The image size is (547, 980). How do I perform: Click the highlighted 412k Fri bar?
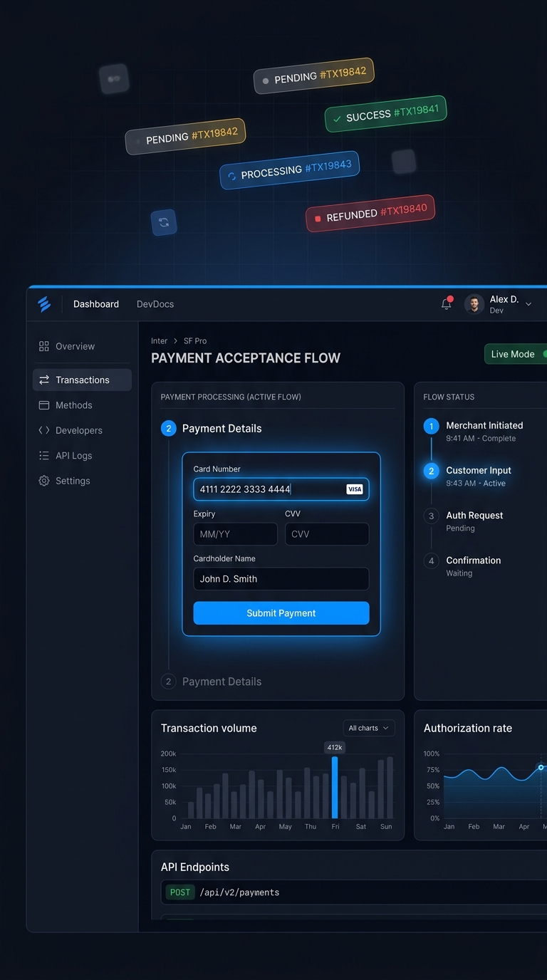point(335,787)
